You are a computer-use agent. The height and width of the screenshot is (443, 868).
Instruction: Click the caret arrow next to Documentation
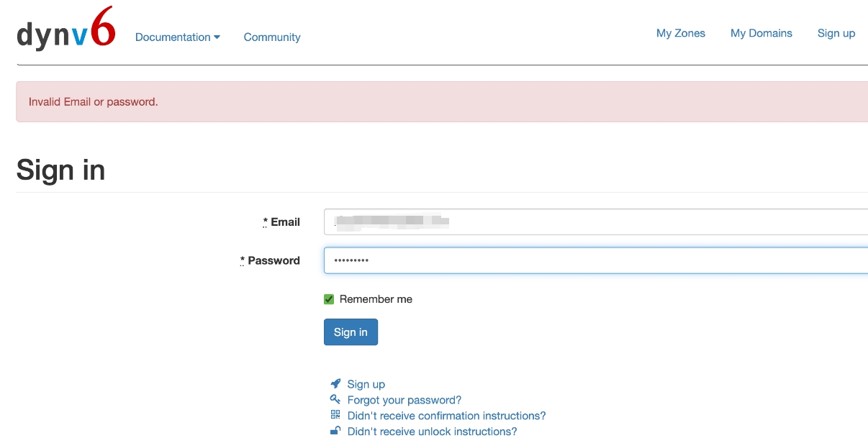point(217,37)
